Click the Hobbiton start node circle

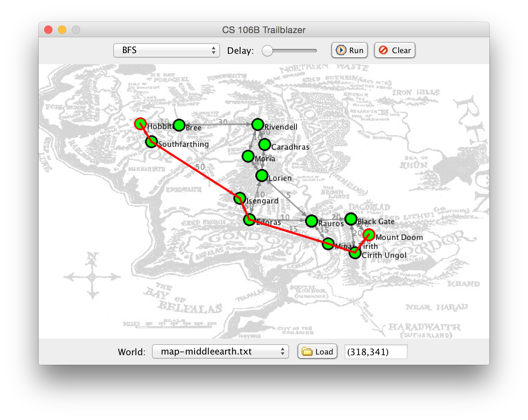[x=140, y=123]
